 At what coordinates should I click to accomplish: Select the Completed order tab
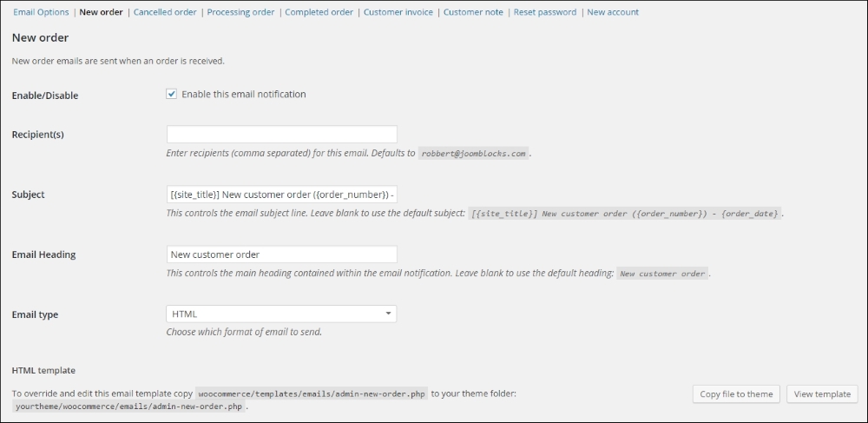(x=319, y=12)
